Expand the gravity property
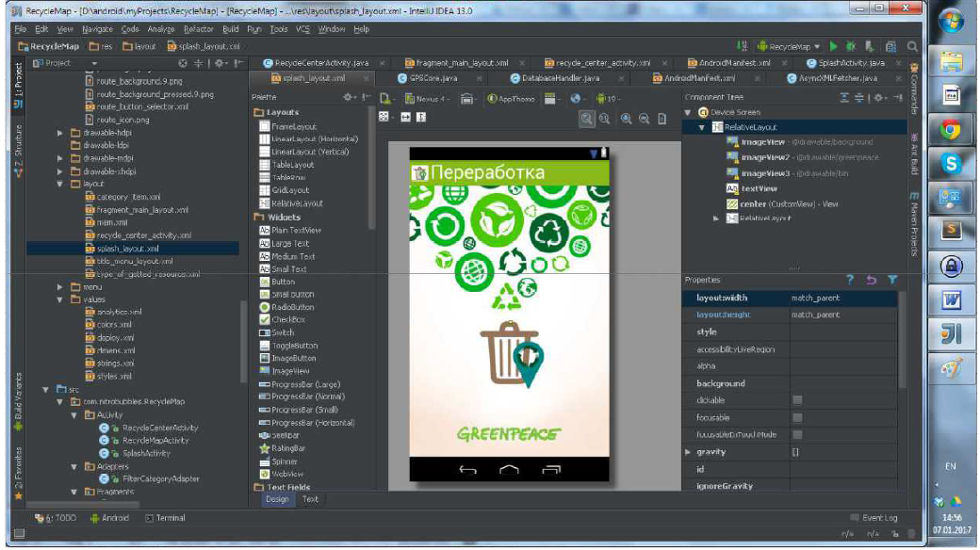 (x=688, y=452)
